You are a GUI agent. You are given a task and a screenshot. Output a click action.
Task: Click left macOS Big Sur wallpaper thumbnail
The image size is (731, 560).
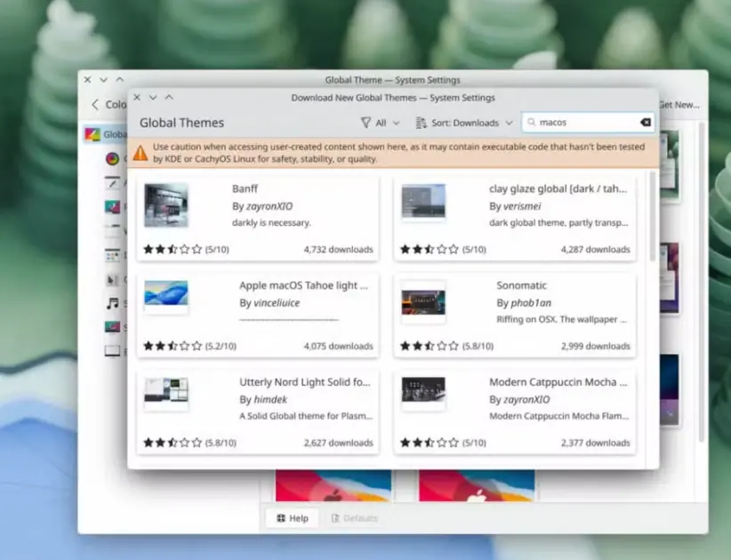click(x=333, y=485)
